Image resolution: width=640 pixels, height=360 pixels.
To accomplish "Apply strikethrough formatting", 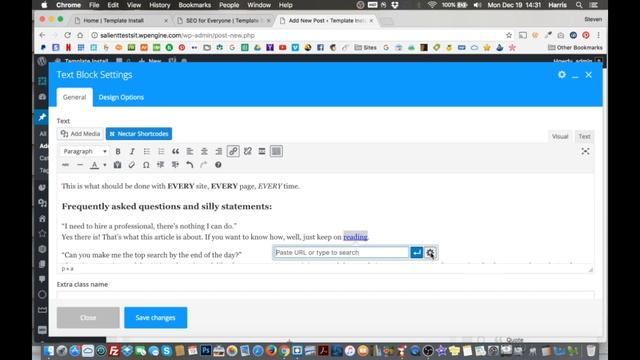I will pos(65,165).
